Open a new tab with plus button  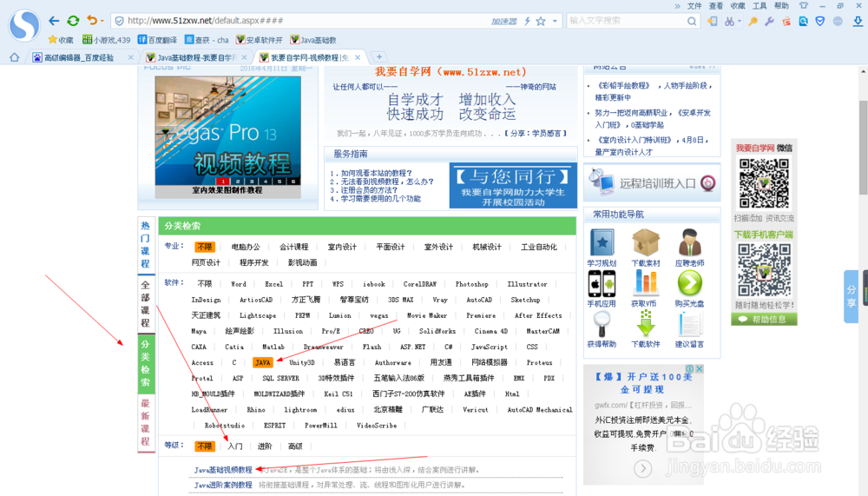[x=379, y=56]
